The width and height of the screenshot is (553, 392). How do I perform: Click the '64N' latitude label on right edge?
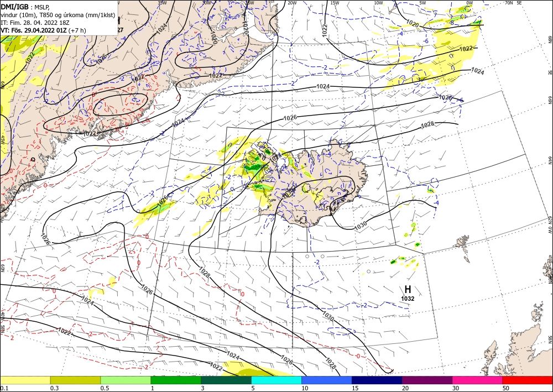(550, 160)
